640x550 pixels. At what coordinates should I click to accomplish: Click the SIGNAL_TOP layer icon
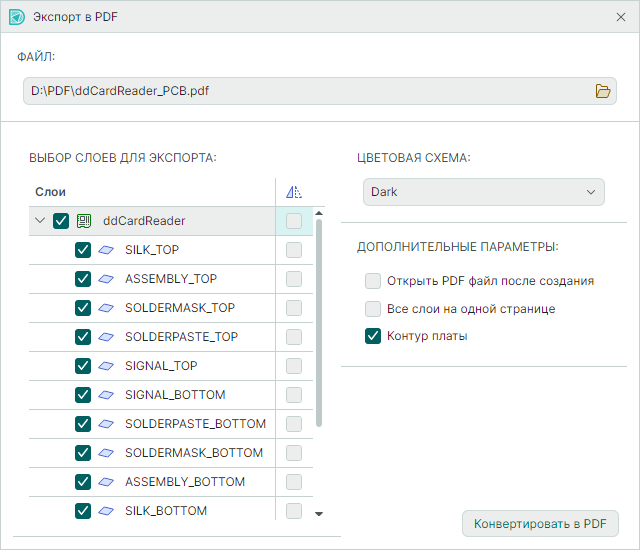[x=107, y=366]
